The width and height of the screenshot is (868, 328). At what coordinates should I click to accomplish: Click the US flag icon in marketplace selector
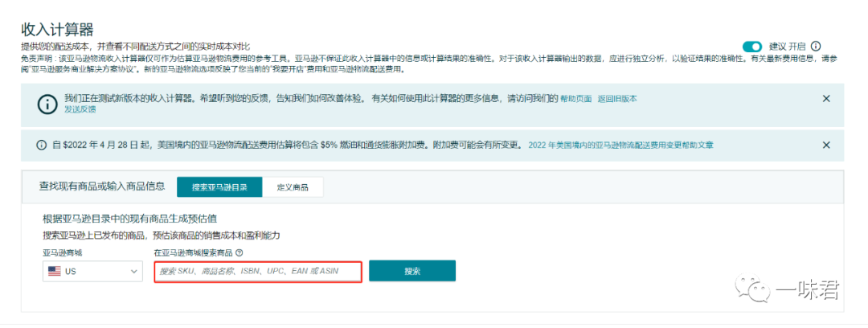[x=55, y=272]
